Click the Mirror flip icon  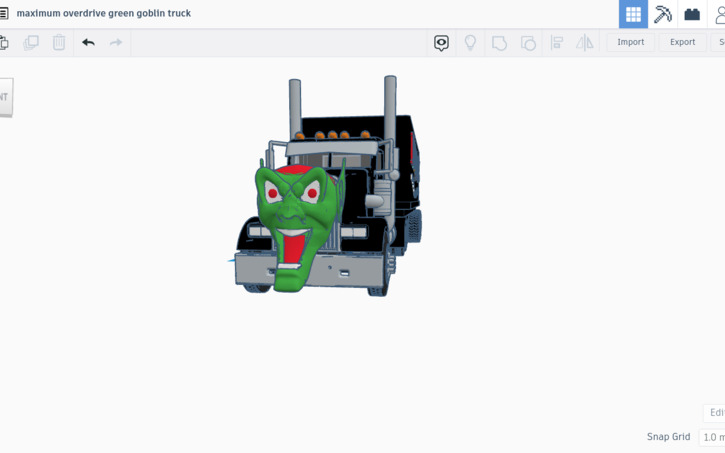tap(584, 43)
